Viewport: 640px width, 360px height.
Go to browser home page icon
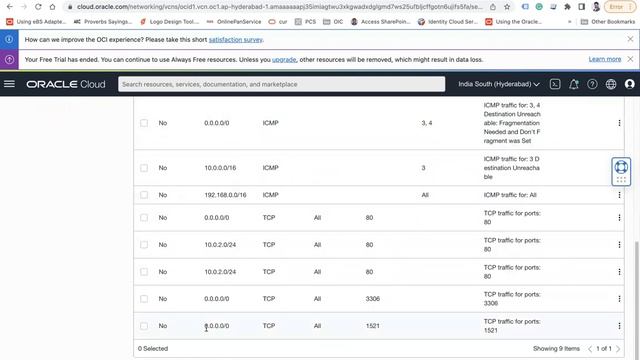point(52,7)
